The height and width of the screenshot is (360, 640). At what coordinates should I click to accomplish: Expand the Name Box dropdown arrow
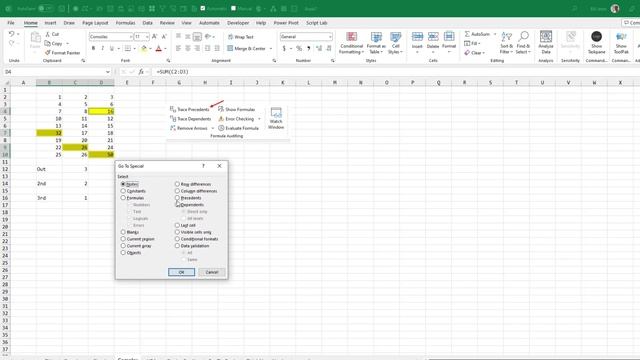108,72
